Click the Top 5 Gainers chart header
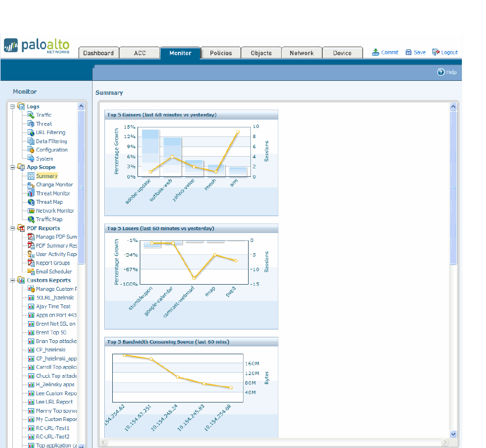Viewport: 486px width, 448px height. point(191,115)
